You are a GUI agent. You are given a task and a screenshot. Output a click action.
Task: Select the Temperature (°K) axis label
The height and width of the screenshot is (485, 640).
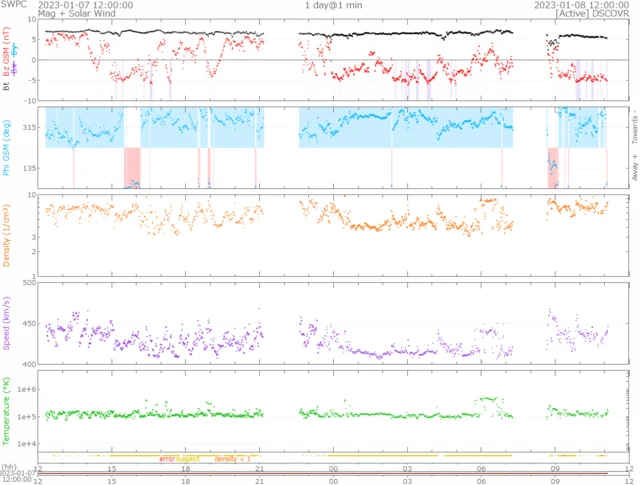8,412
